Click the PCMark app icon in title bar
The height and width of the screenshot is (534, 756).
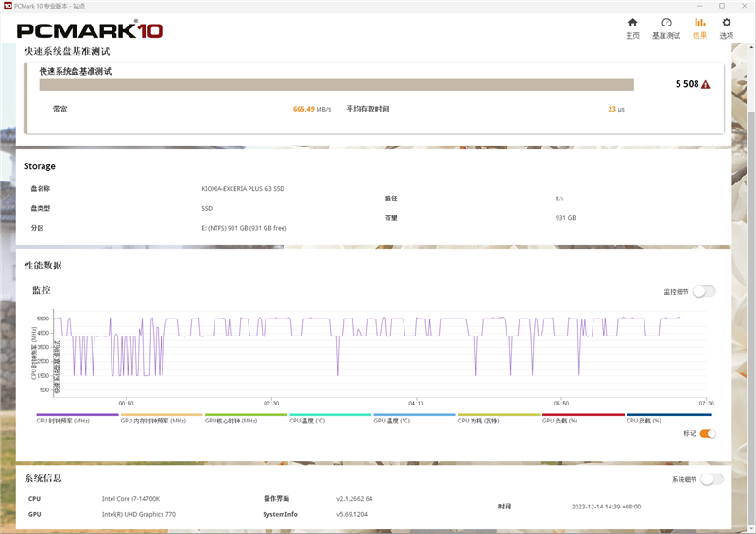8,6
